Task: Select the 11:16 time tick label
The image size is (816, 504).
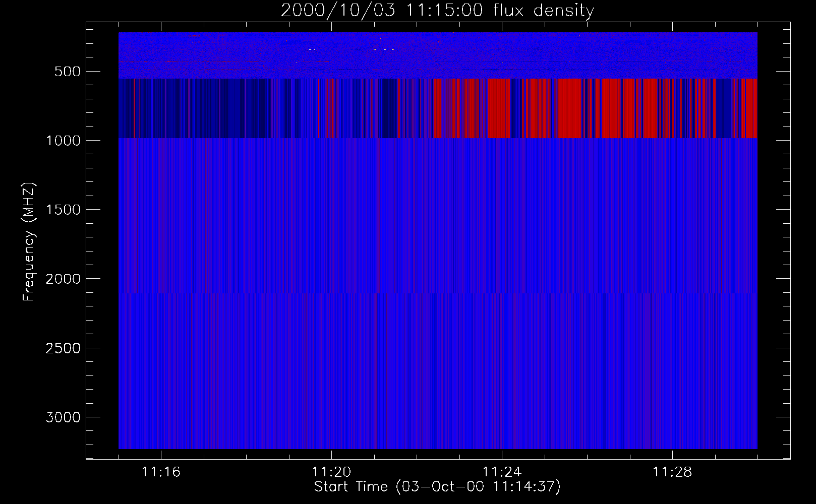Action: click(x=161, y=472)
